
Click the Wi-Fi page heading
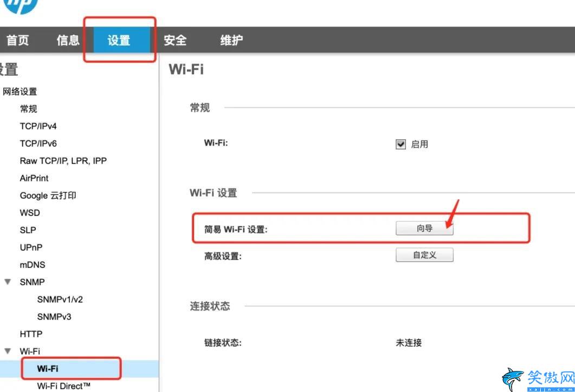186,69
